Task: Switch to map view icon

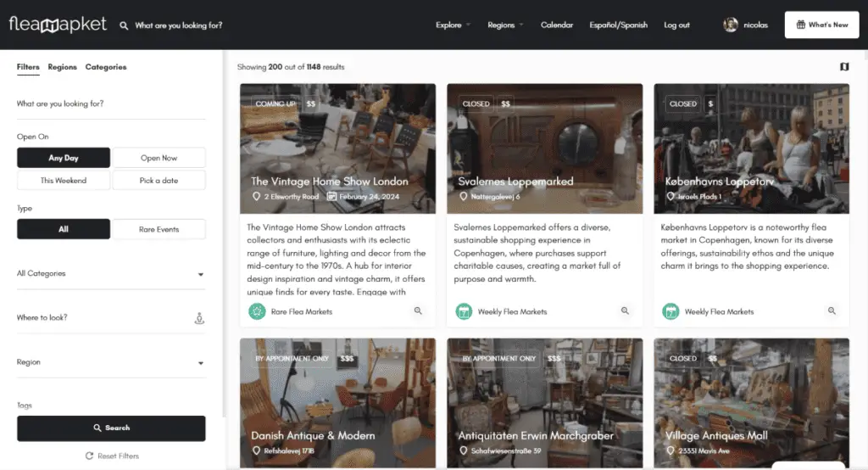Action: click(x=844, y=66)
